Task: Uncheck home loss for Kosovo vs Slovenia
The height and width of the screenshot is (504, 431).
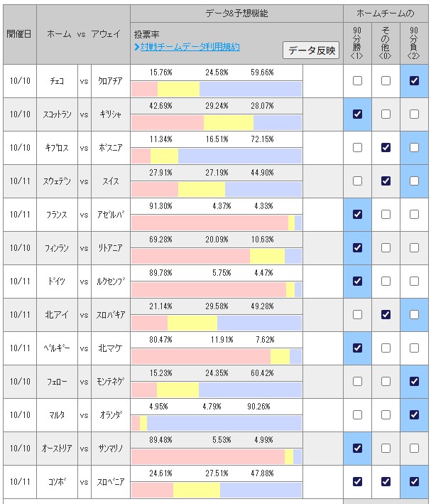Action: point(414,482)
